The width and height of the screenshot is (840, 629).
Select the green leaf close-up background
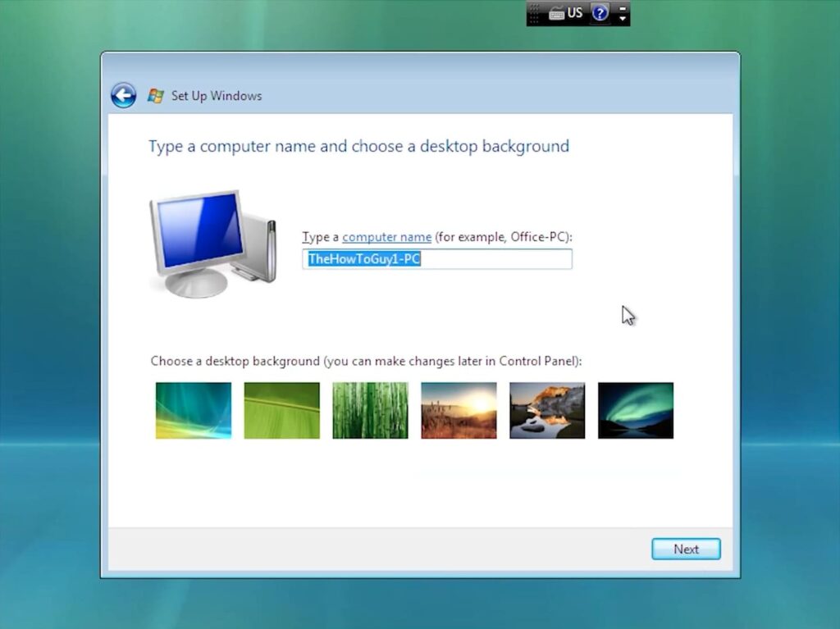click(x=281, y=410)
